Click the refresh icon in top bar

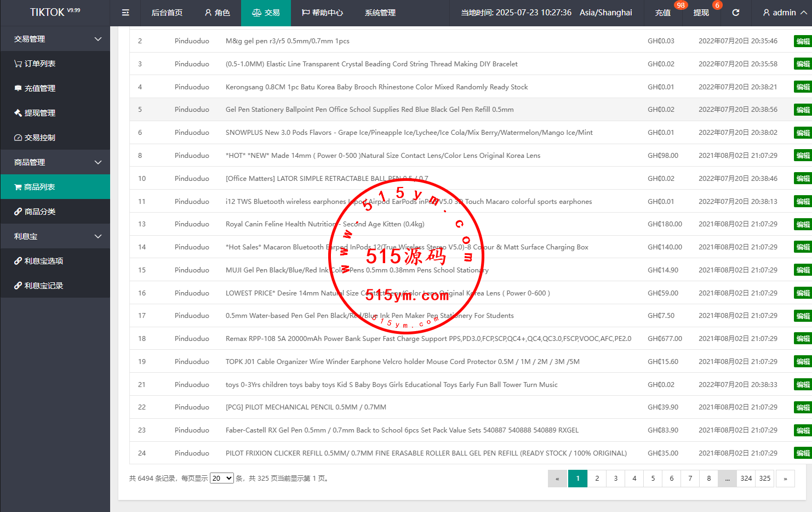click(x=736, y=13)
